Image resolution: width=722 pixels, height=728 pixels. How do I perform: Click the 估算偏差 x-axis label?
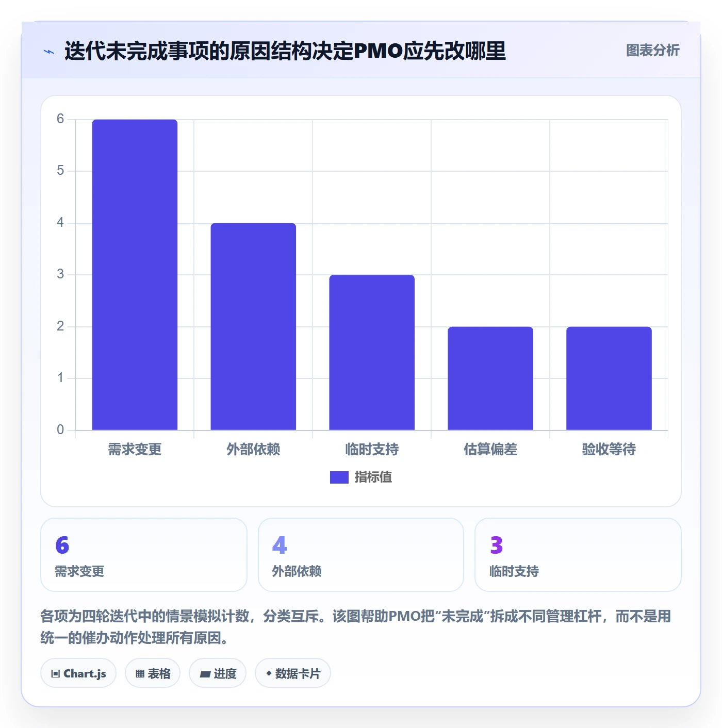490,450
